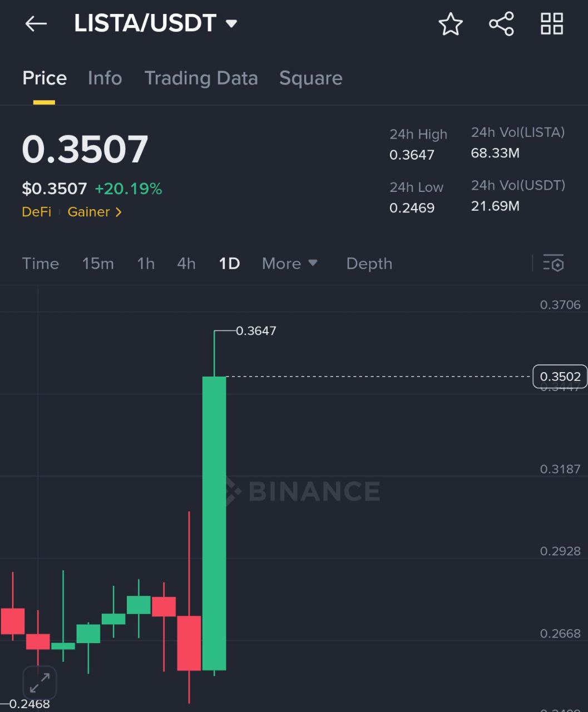Tap the 0.3706 price axis label
The image size is (588, 712).
point(560,305)
